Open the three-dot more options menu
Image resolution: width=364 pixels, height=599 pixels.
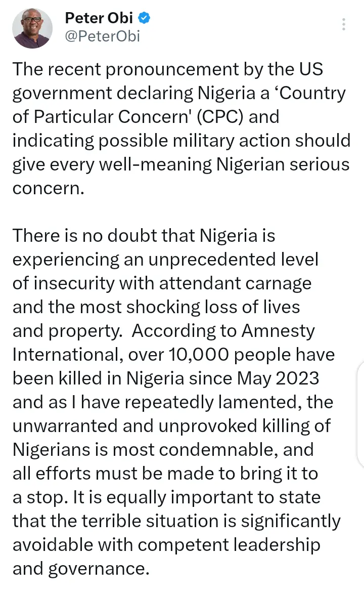pyautogui.click(x=344, y=24)
